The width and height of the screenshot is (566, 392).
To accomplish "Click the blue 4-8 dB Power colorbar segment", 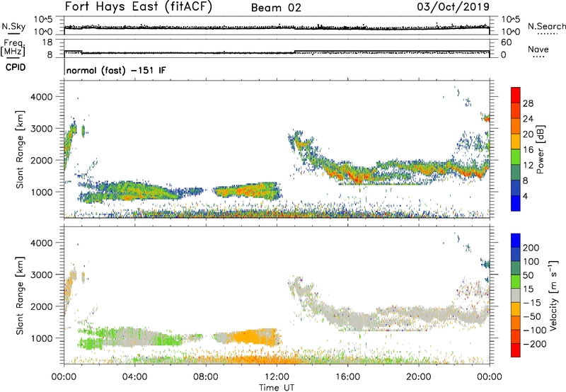I will pyautogui.click(x=516, y=188).
